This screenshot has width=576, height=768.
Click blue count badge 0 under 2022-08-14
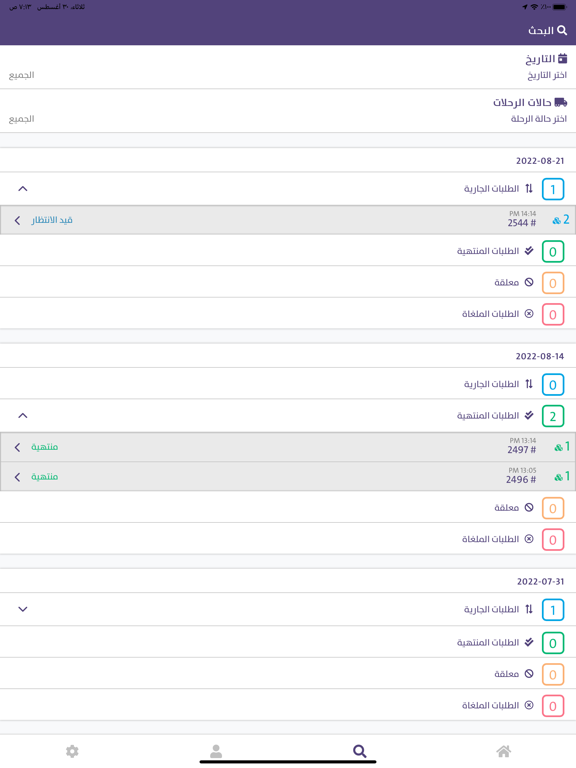pos(552,384)
